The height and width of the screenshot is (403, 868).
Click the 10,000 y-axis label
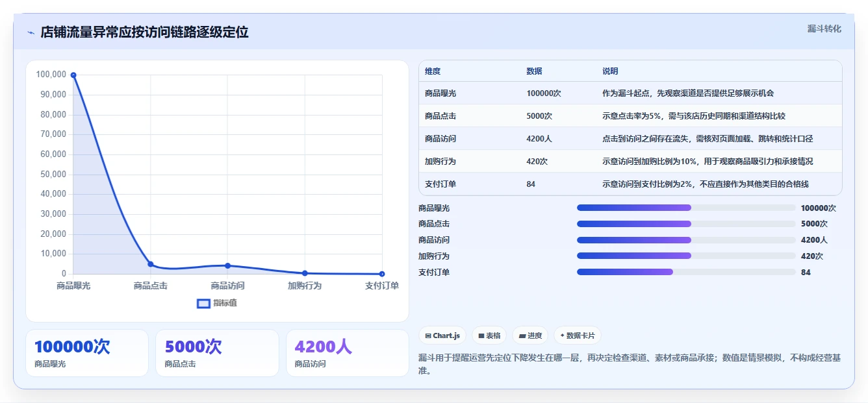coord(53,254)
